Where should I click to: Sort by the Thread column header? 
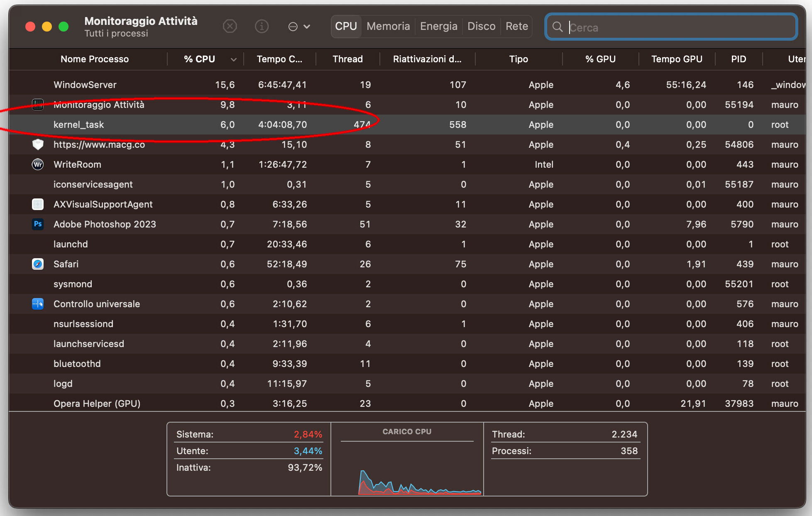347,59
